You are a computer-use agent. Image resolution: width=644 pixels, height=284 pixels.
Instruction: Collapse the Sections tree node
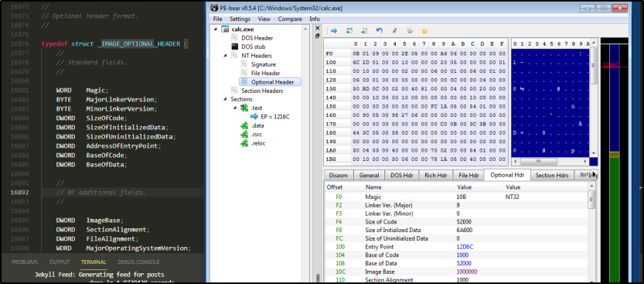click(226, 99)
